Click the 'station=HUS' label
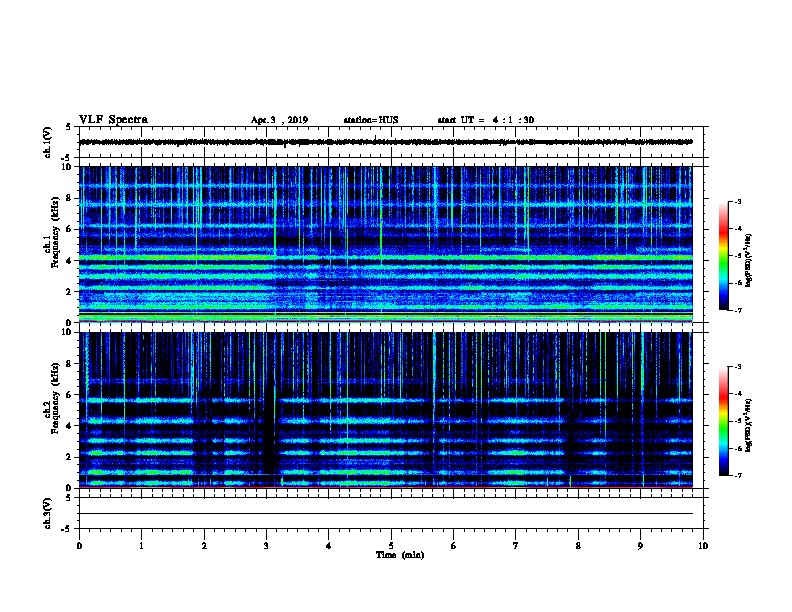792x612 pixels. click(x=371, y=120)
